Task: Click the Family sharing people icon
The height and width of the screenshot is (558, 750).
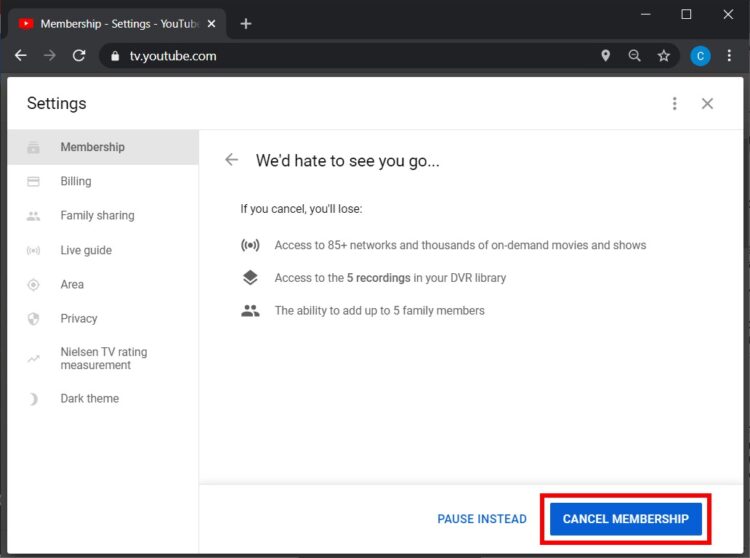Action: point(33,216)
